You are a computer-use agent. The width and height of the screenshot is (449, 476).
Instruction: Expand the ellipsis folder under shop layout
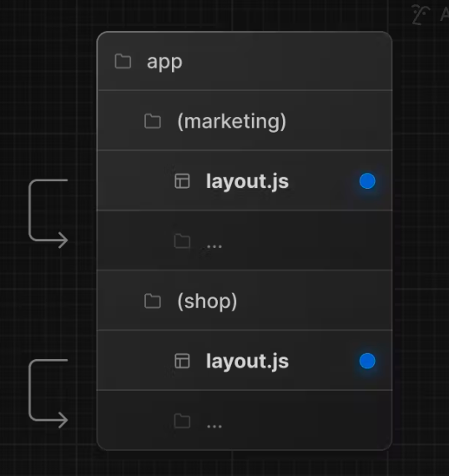pos(245,420)
